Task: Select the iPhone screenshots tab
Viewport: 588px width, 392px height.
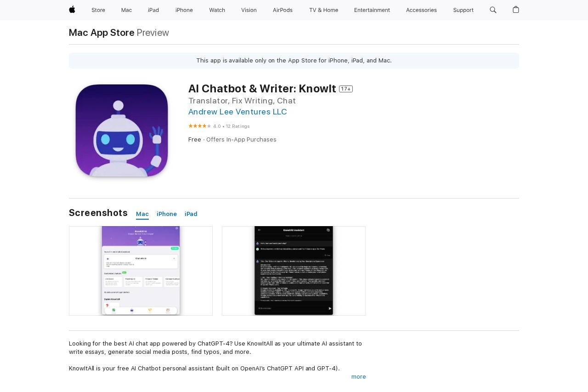Action: pyautogui.click(x=167, y=214)
